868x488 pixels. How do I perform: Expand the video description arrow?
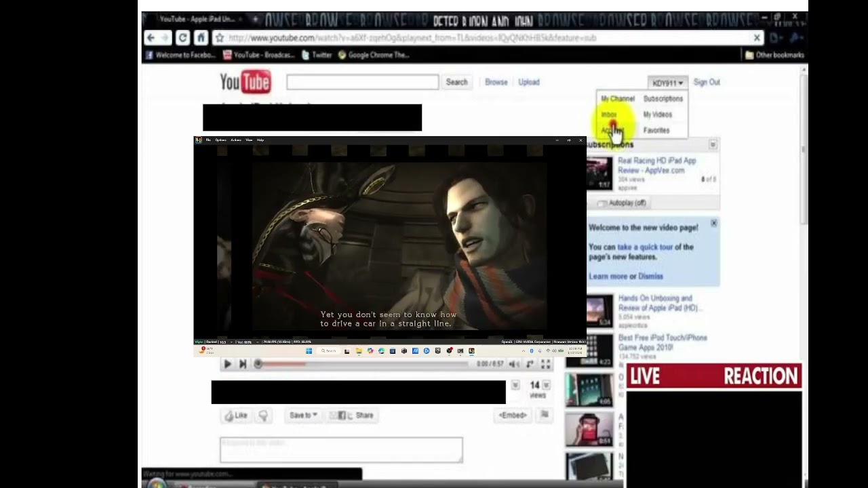pyautogui.click(x=515, y=386)
